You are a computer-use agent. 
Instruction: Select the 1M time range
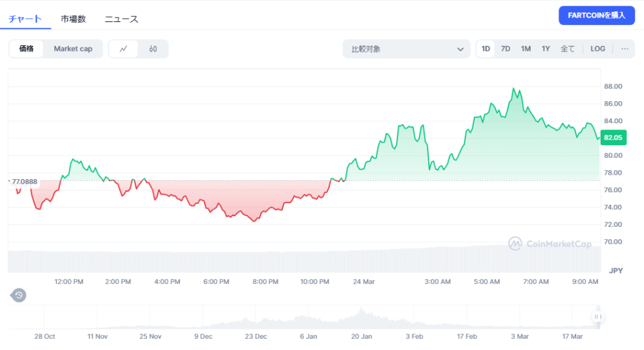526,49
